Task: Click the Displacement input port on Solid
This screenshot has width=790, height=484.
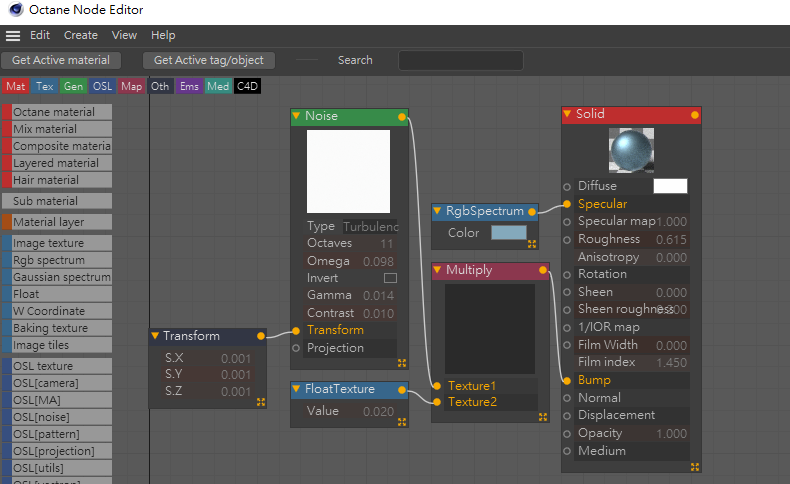Action: pos(567,416)
